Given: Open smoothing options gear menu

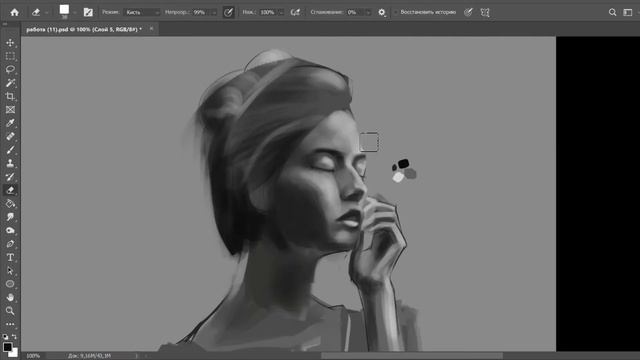Looking at the screenshot, I should 382,12.
